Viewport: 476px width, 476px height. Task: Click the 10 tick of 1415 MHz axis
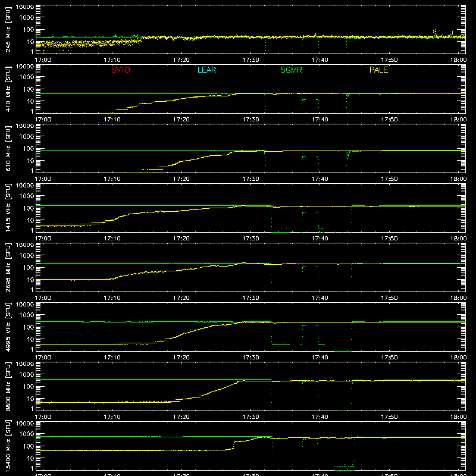coord(31,220)
